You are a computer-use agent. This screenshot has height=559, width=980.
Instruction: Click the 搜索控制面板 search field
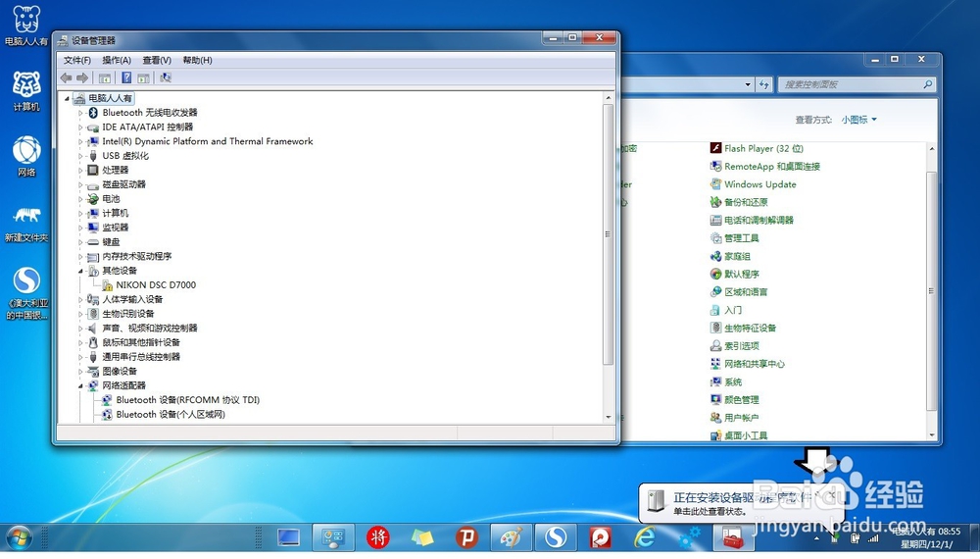857,84
